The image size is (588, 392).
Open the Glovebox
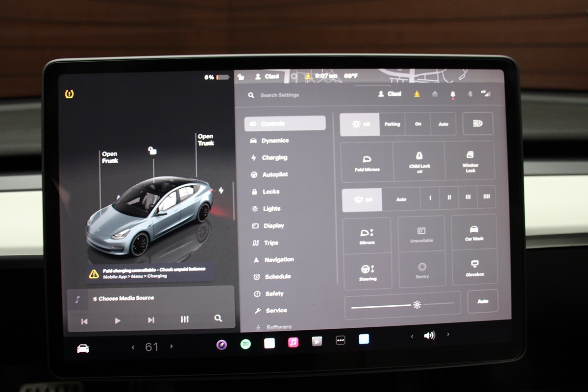click(474, 269)
